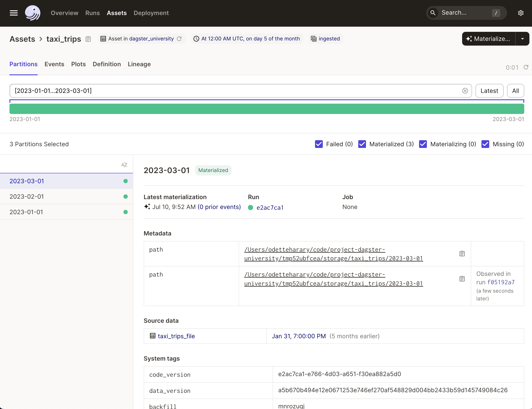Click the taxi_trips_file table icon

153,336
